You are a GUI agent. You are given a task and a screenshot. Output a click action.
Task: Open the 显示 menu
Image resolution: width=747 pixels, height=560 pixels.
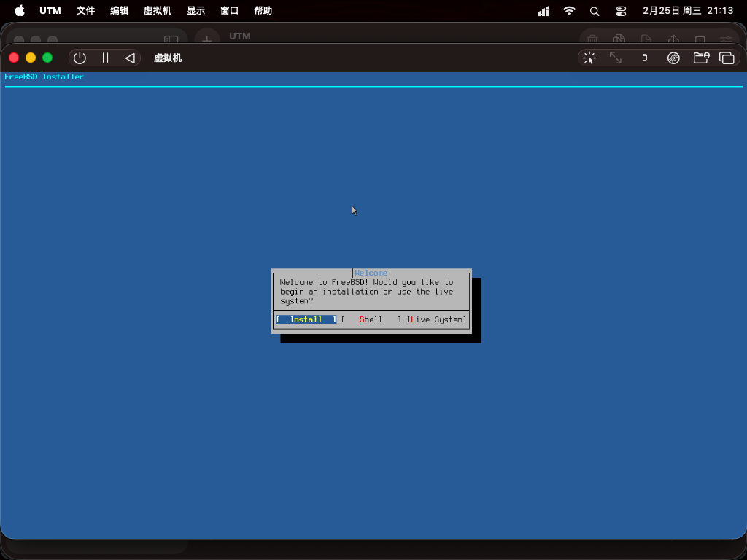[196, 10]
